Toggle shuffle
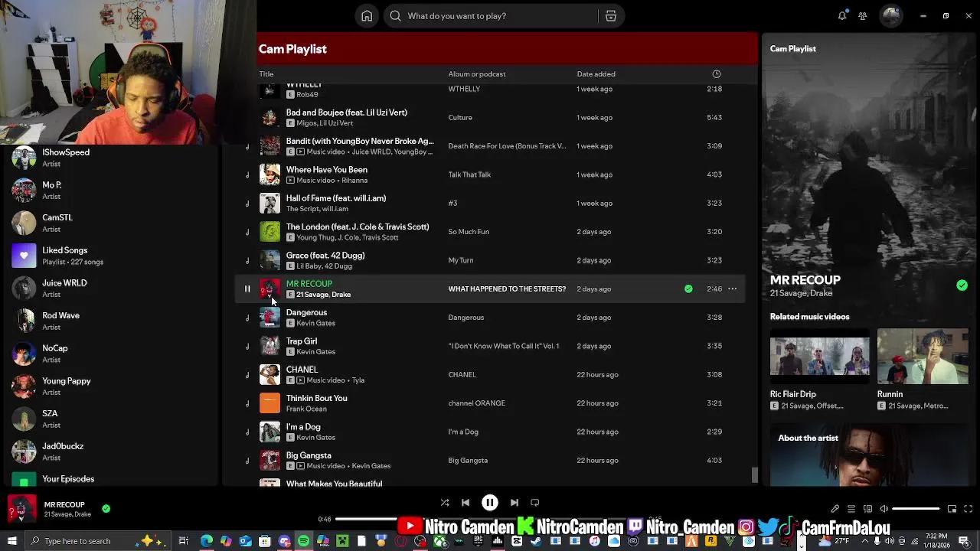Screen dimensions: 980x551 click(445, 503)
